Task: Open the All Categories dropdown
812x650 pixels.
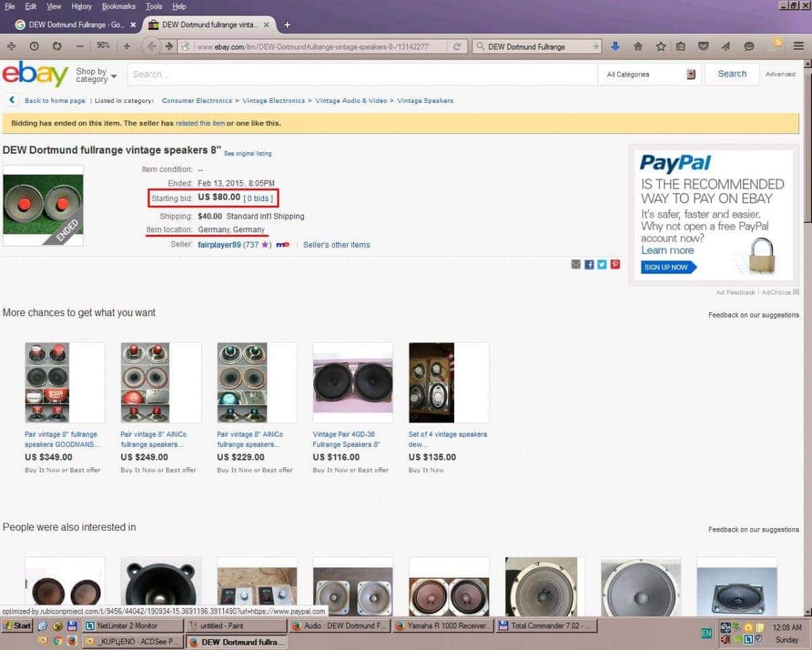Action: click(650, 74)
